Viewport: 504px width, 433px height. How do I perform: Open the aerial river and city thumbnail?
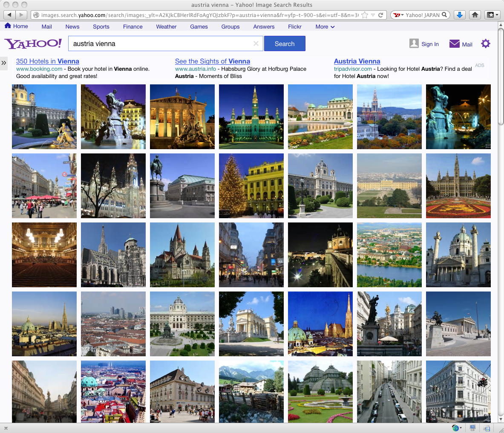(389, 255)
